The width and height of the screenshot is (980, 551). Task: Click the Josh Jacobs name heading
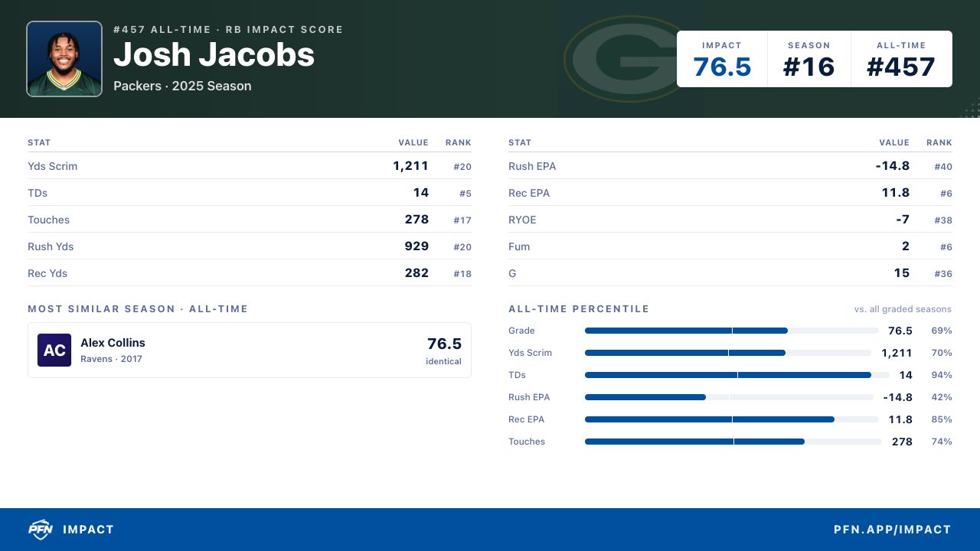tap(214, 54)
